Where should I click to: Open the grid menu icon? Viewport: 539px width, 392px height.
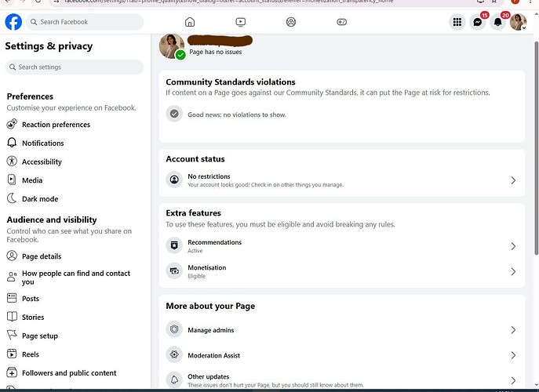tap(457, 22)
